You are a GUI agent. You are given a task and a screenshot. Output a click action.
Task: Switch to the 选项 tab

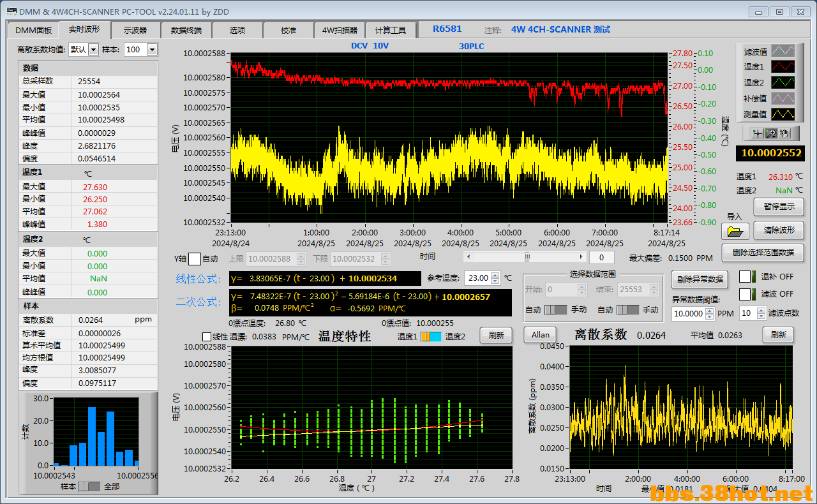pyautogui.click(x=237, y=30)
